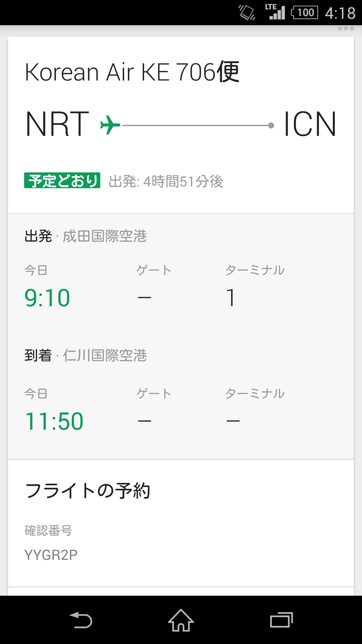Viewport: 362px width, 644px height.
Task: Tap the 成田国際空港 departure airport label
Action: pos(105,236)
